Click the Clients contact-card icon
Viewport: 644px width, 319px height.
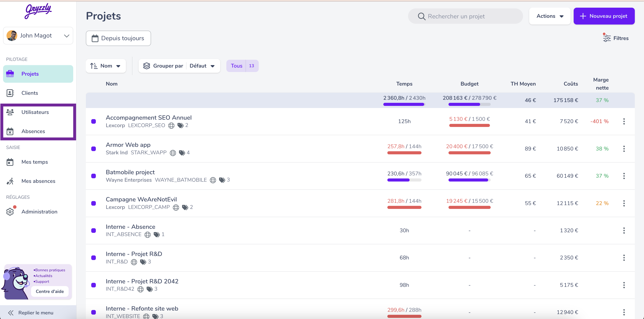click(10, 93)
